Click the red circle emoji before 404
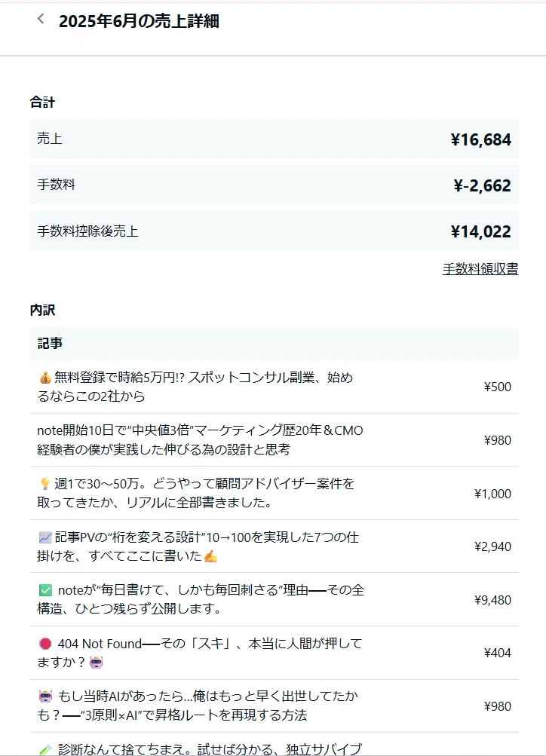Image resolution: width=546 pixels, height=756 pixels. [x=45, y=644]
